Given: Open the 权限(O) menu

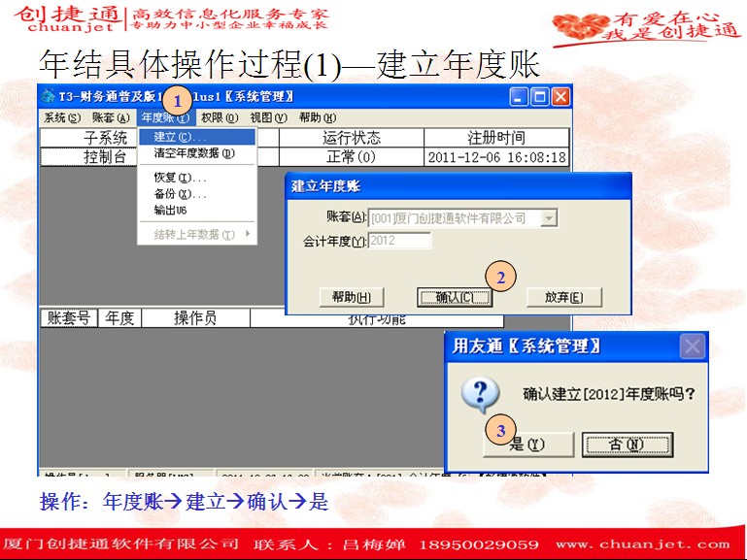Looking at the screenshot, I should [220, 117].
